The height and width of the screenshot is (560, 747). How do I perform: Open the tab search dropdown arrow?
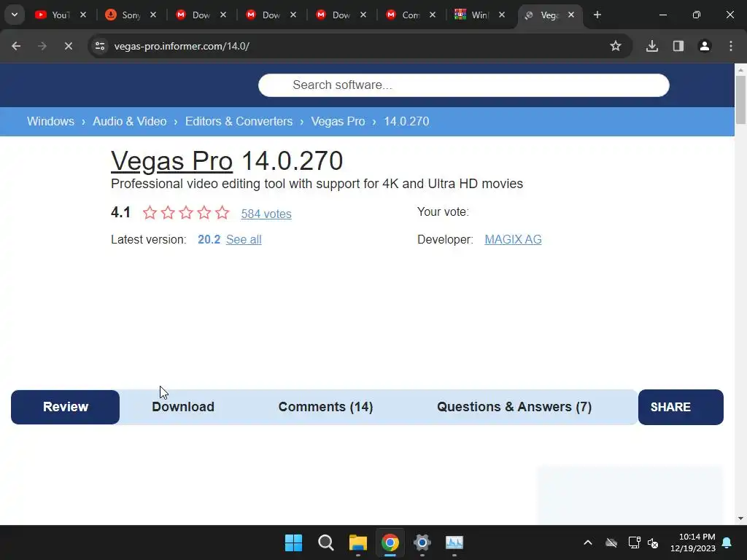pos(15,15)
